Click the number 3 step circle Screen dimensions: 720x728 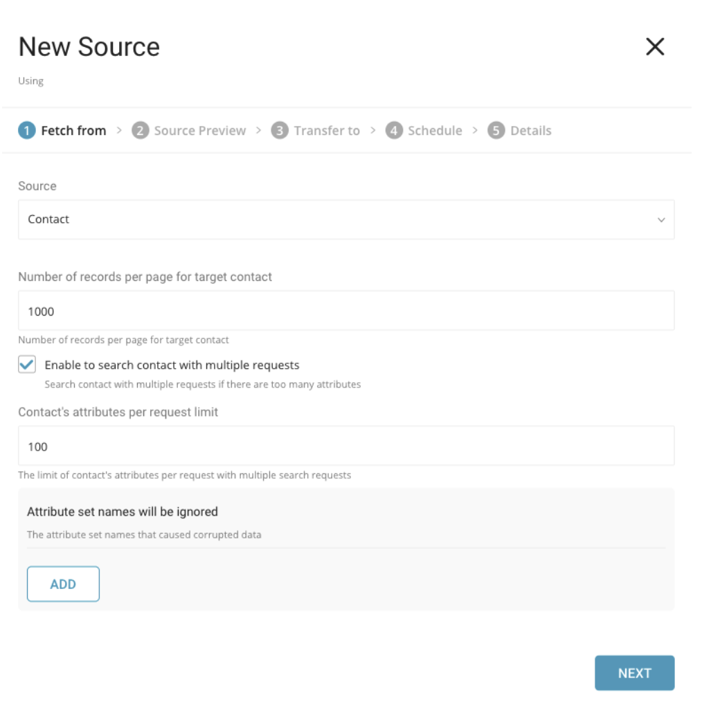pyautogui.click(x=280, y=131)
